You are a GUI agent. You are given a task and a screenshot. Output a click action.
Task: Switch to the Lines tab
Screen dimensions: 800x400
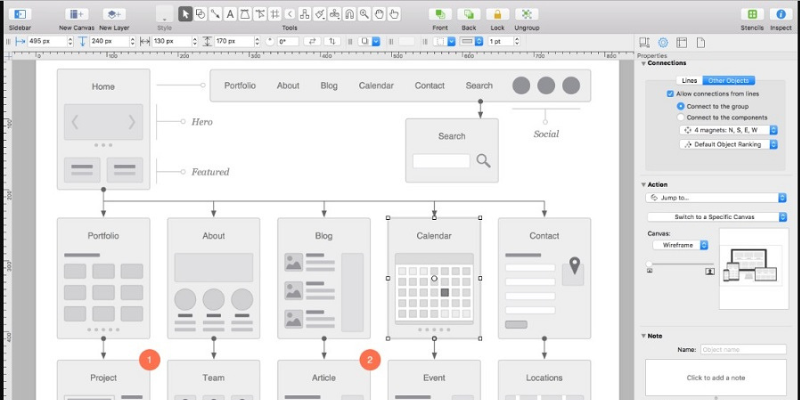689,80
